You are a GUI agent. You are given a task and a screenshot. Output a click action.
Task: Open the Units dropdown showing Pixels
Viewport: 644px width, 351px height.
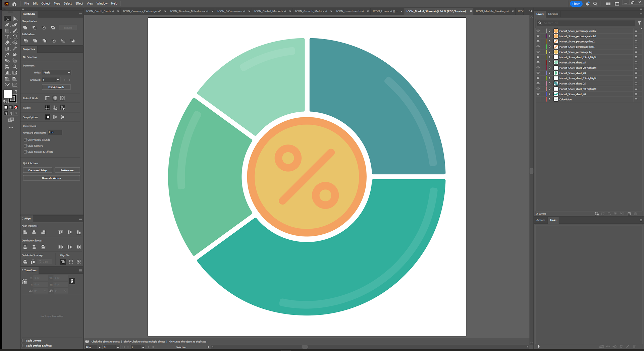(57, 72)
